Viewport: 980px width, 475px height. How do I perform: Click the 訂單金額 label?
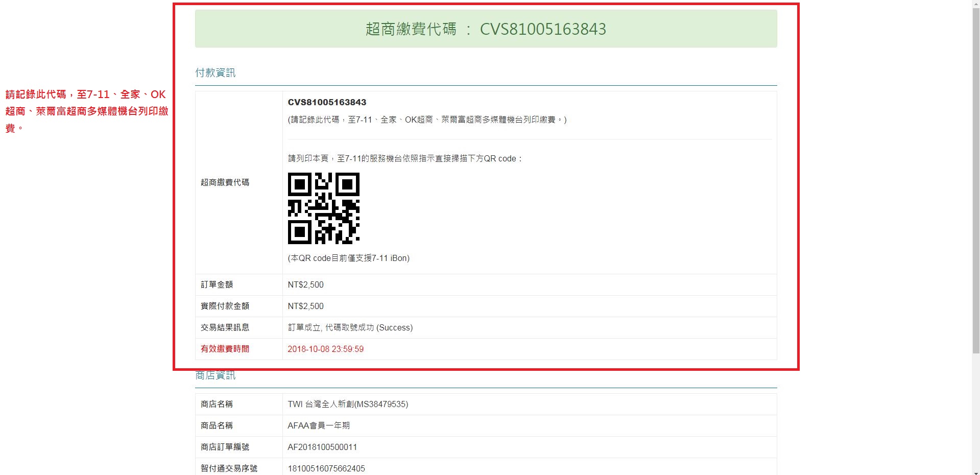(217, 284)
